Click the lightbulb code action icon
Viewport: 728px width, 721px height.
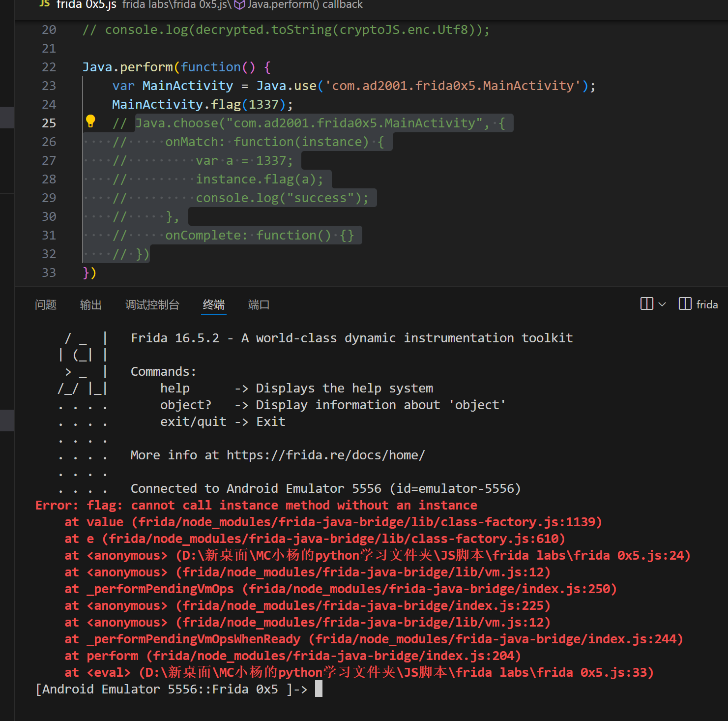pos(90,121)
